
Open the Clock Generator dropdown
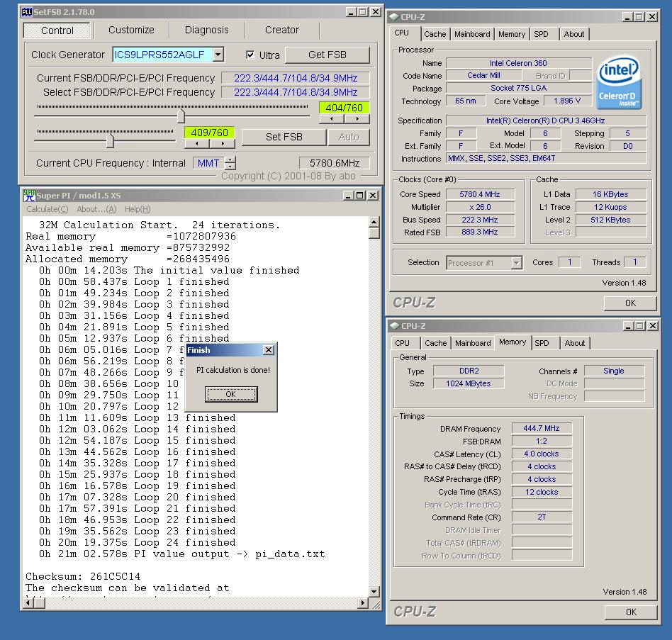coord(218,55)
